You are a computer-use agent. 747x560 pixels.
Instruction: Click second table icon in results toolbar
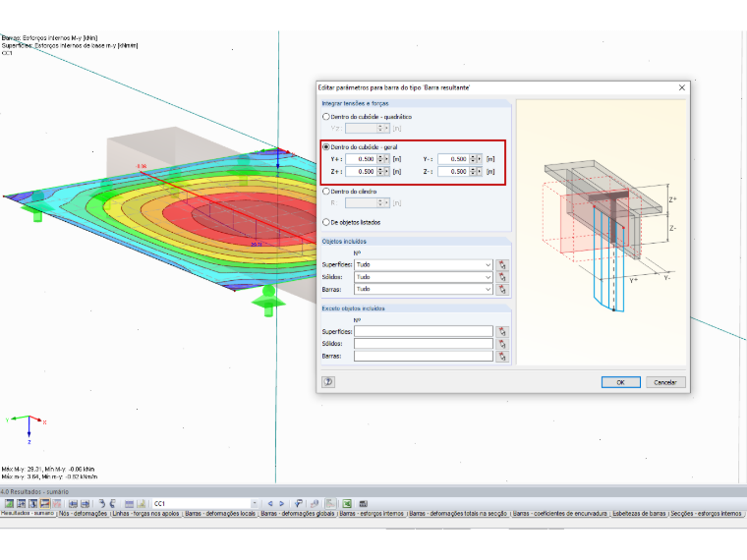[x=21, y=503]
